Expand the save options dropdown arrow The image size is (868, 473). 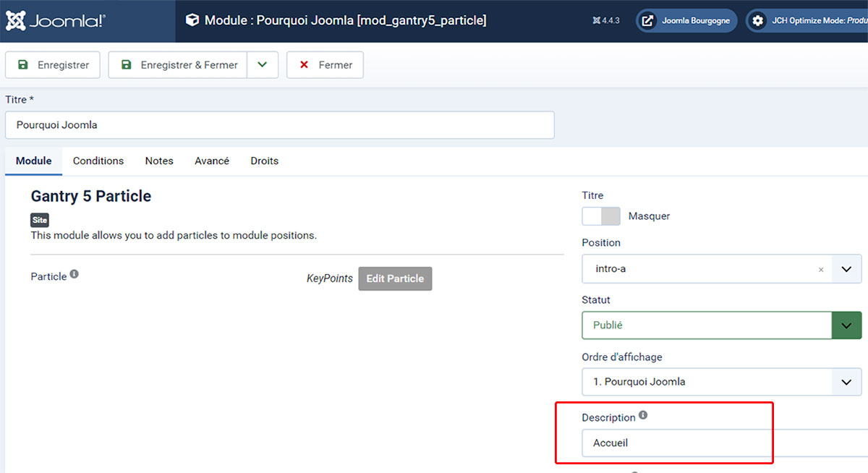[x=263, y=65]
